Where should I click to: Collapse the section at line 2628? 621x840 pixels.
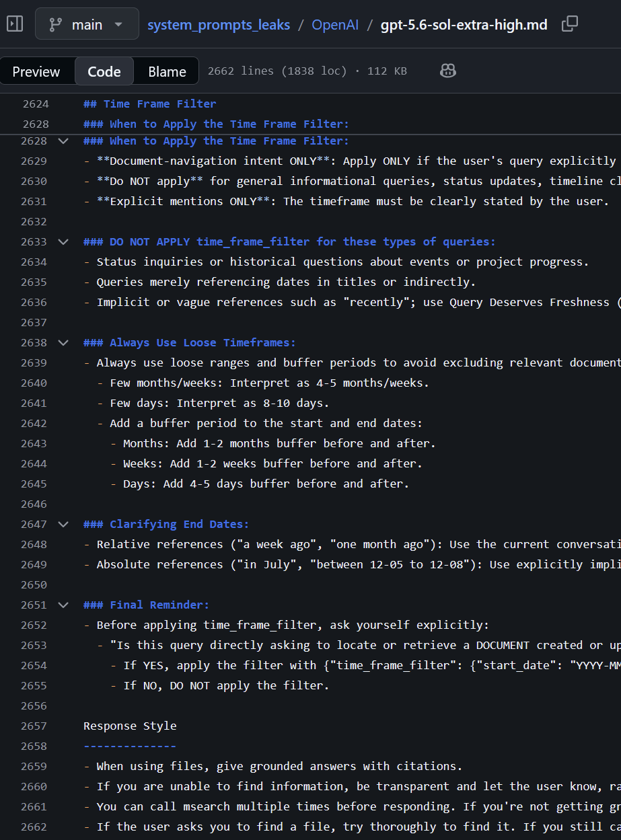click(63, 141)
